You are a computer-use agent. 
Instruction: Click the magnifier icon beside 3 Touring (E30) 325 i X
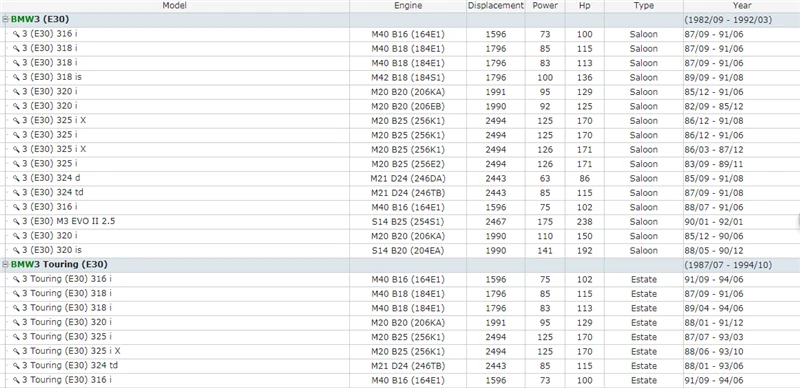pyautogui.click(x=16, y=351)
